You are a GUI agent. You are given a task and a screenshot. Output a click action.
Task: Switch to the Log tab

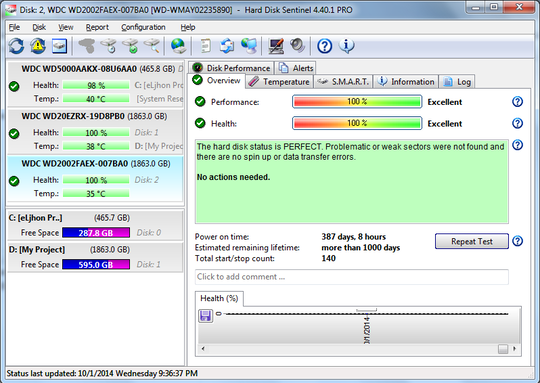(457, 82)
